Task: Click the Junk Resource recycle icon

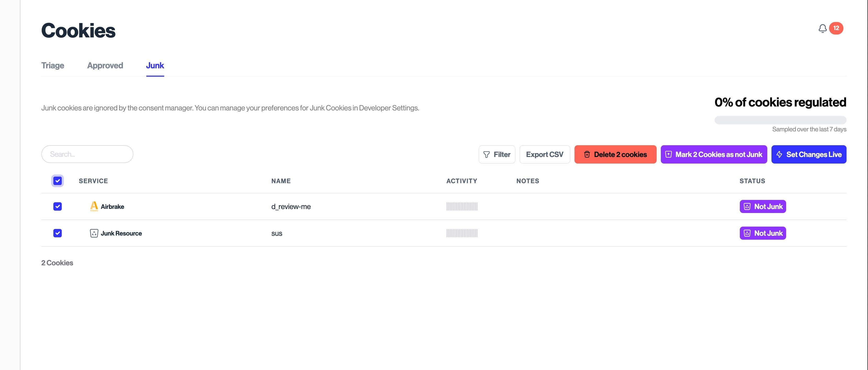Action: 94,233
